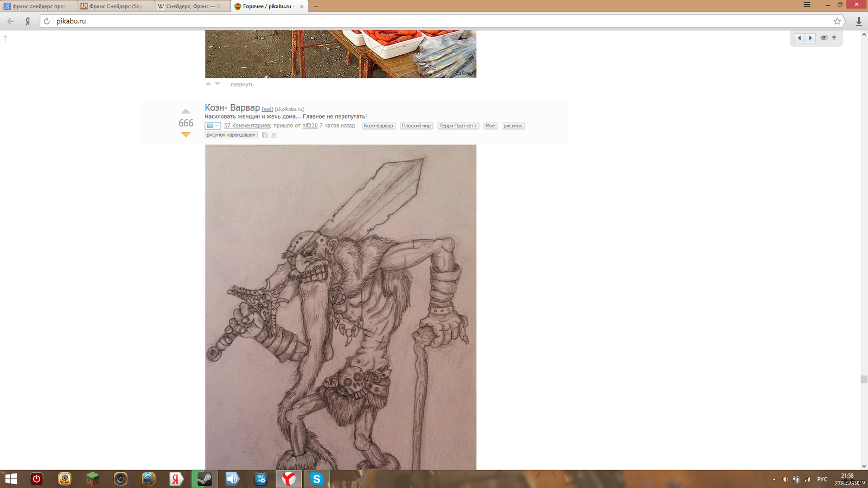Downvote the Коэн- Варвар post
Viewport: 868px width, 488px height.
tap(186, 134)
